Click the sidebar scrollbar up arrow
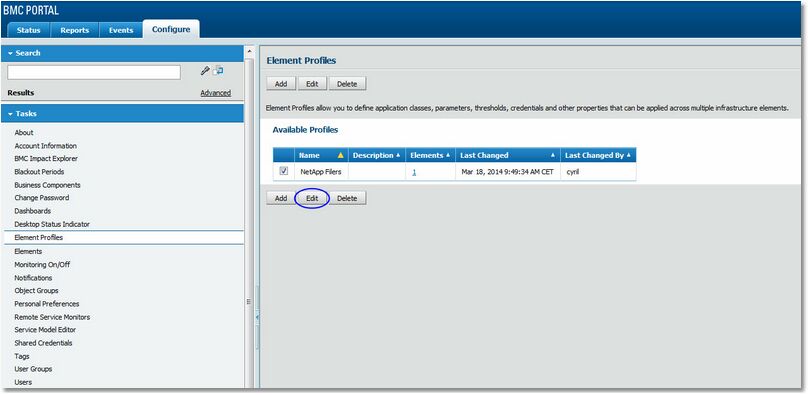This screenshot has width=808, height=395. tap(250, 51)
